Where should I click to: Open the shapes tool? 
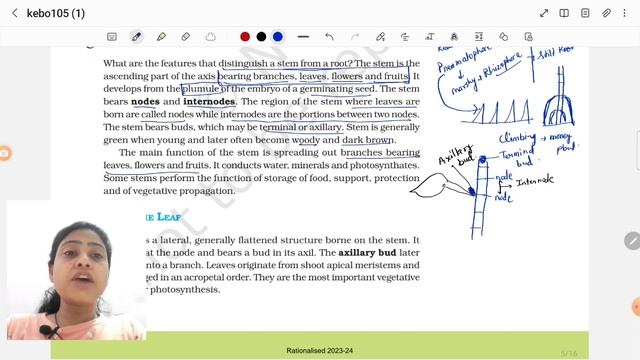504,37
